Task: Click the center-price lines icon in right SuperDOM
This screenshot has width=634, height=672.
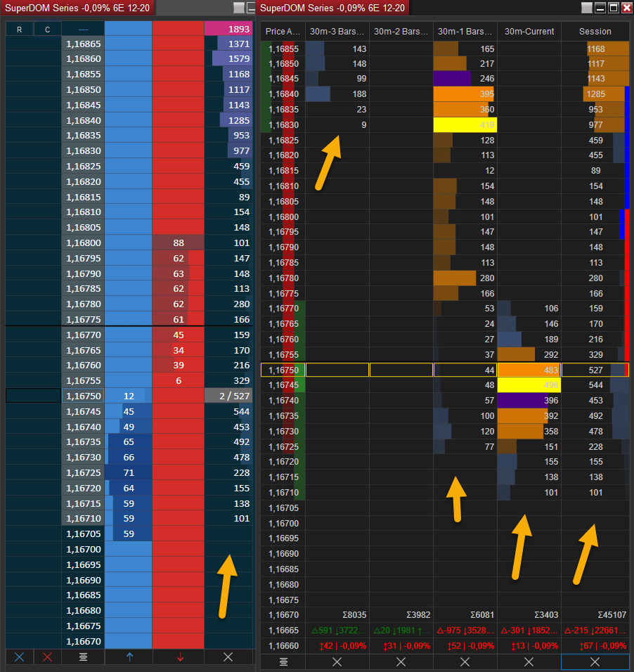Action: (x=283, y=661)
